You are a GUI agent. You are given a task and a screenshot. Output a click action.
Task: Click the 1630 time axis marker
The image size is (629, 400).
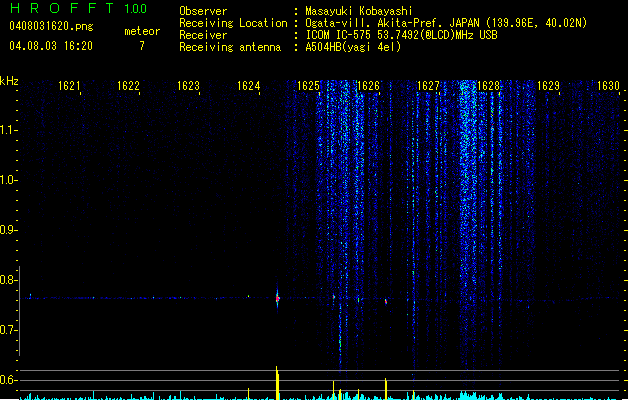pyautogui.click(x=608, y=86)
